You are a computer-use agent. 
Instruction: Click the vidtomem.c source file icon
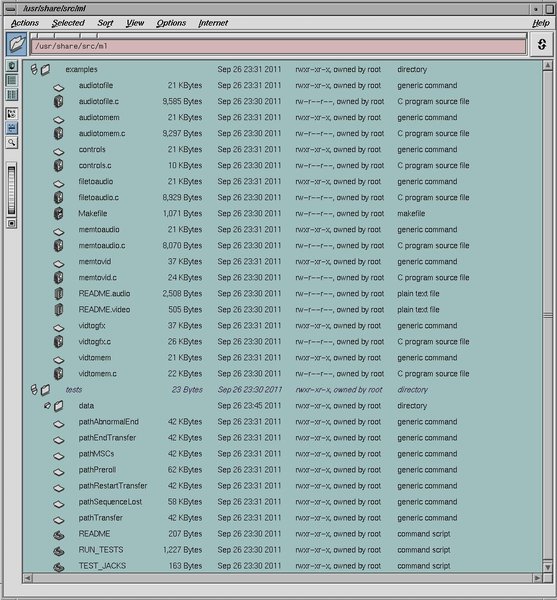click(x=59, y=374)
